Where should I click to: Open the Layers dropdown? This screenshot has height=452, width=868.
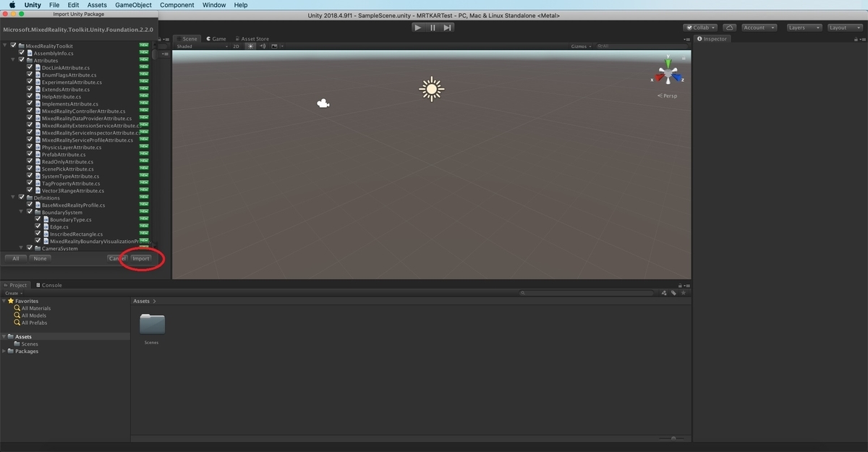(x=804, y=27)
